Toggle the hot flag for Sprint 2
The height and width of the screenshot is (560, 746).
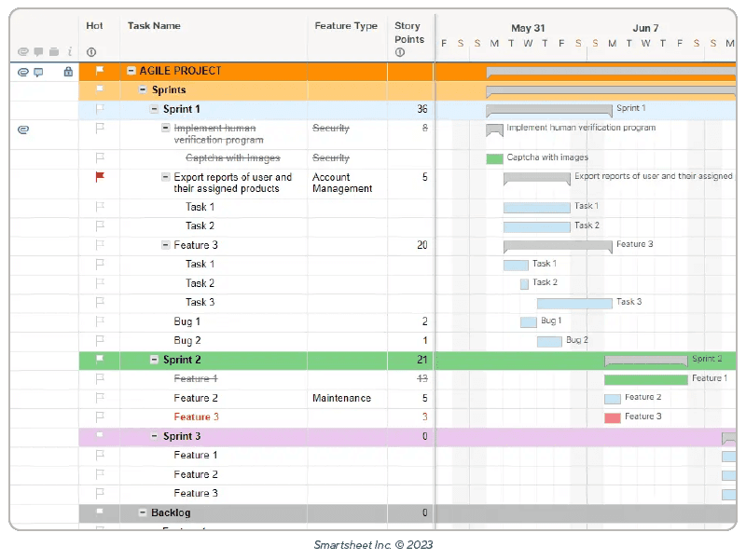tap(100, 359)
